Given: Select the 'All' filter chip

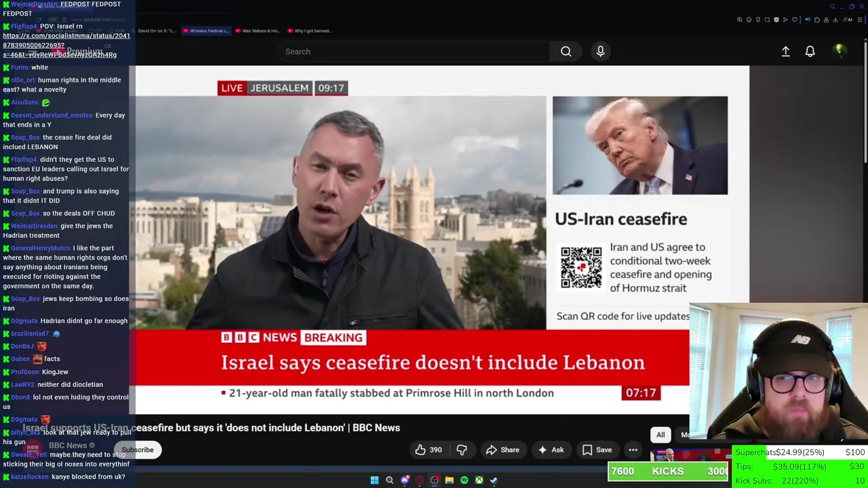Looking at the screenshot, I should pos(660,435).
